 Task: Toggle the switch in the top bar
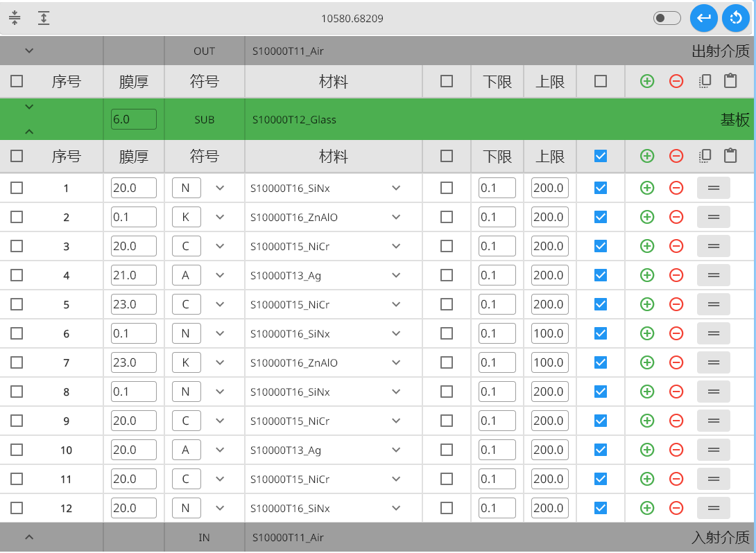click(x=667, y=18)
